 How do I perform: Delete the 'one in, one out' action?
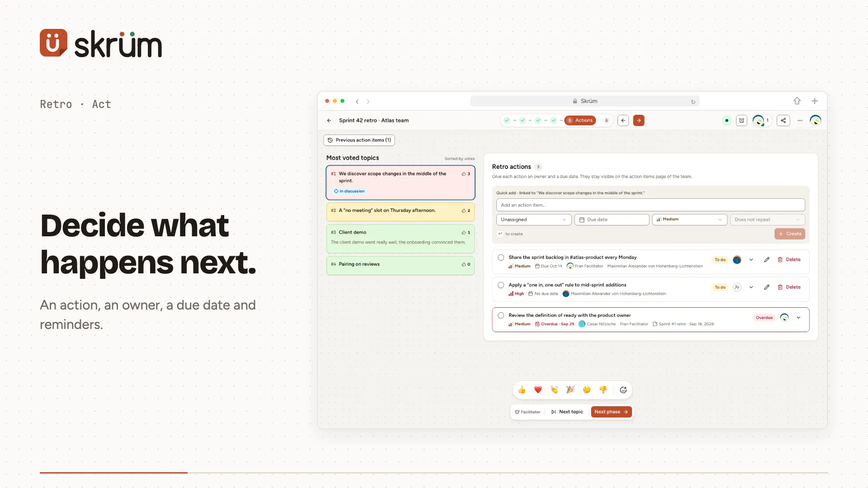pyautogui.click(x=789, y=287)
